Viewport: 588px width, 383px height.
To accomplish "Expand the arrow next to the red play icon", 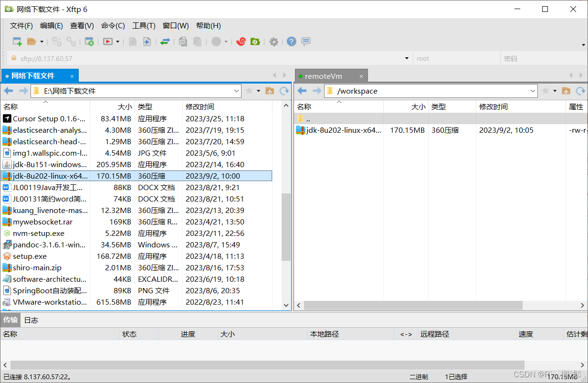I will 117,42.
